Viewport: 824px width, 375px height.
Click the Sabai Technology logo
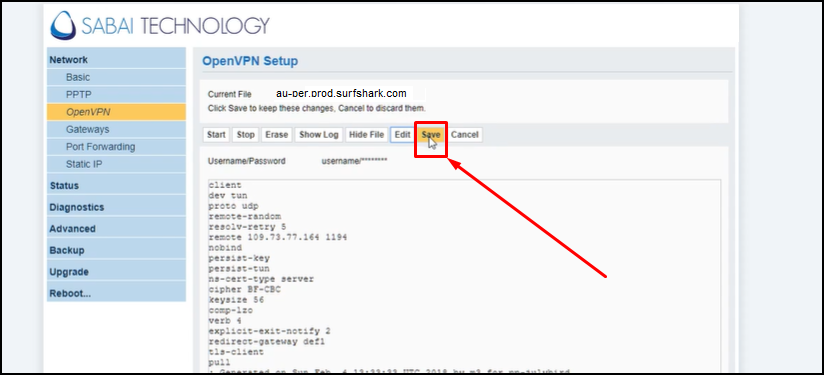pyautogui.click(x=160, y=26)
